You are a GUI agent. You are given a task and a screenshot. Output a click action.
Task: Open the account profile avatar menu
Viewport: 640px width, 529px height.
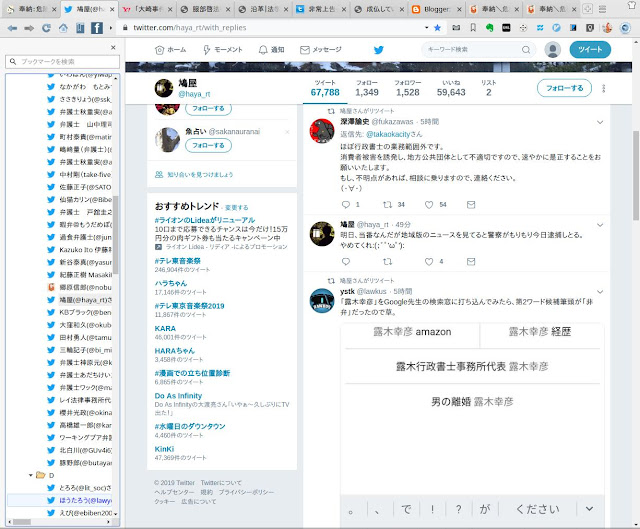click(x=553, y=50)
